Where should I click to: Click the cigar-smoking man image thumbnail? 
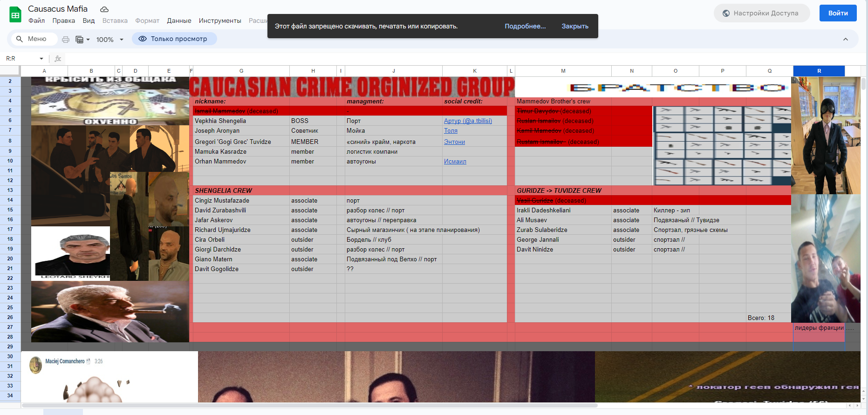click(110, 311)
